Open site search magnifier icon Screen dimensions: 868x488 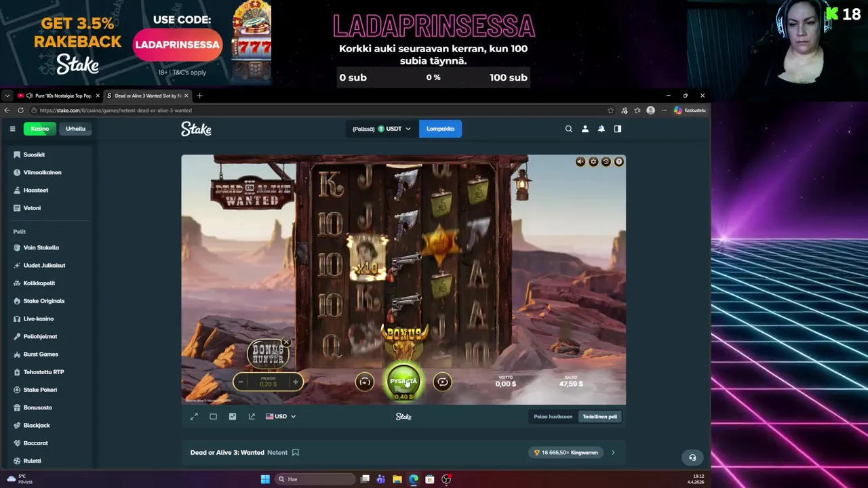point(569,129)
